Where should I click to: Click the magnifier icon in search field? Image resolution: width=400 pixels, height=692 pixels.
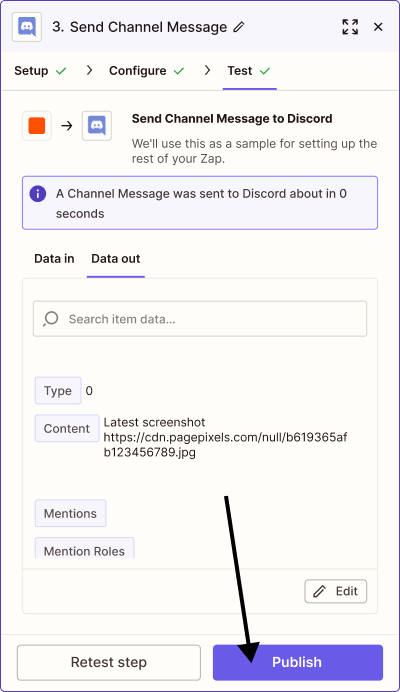point(51,319)
